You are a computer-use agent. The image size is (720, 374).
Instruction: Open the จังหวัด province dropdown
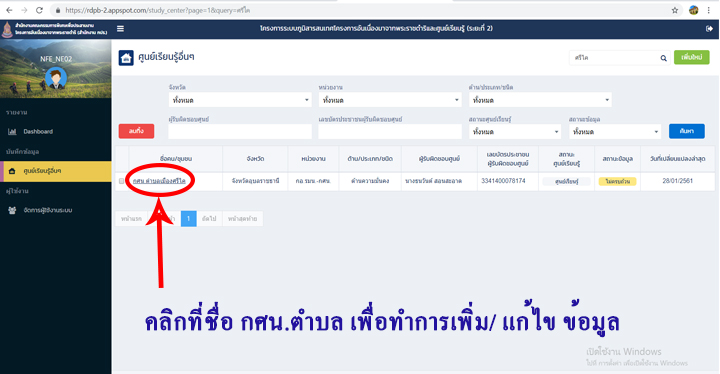point(240,100)
